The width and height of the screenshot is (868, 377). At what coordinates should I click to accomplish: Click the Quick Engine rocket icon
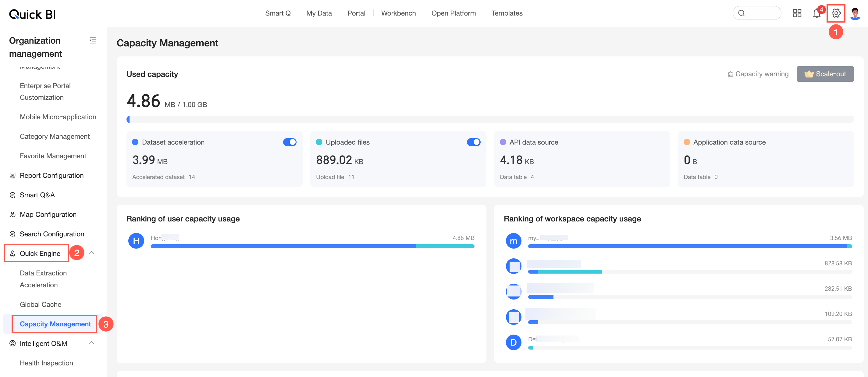[12, 253]
